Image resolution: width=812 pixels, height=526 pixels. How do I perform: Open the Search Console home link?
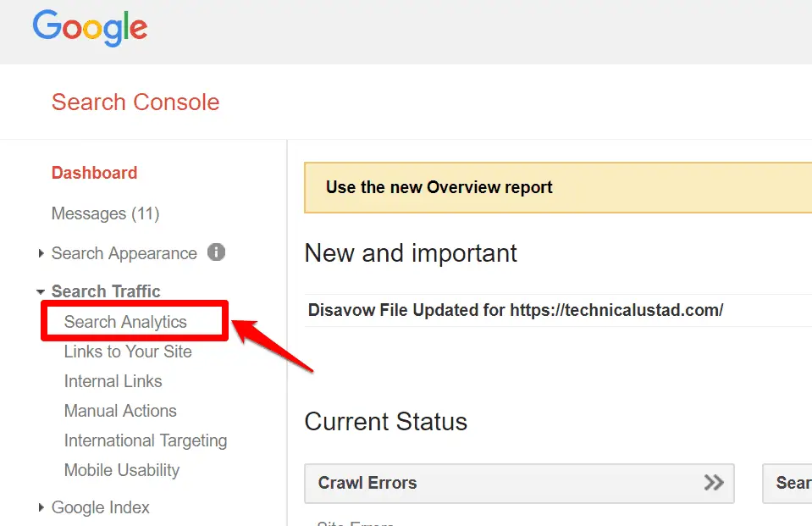click(135, 102)
